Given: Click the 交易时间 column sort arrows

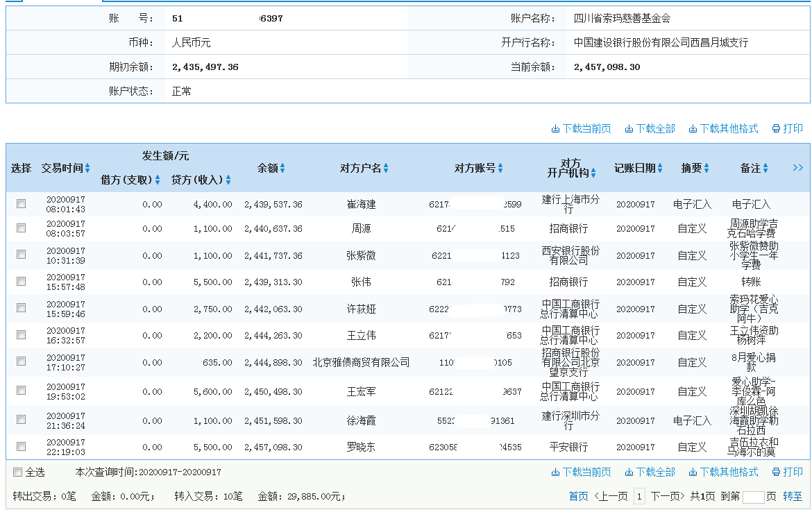Looking at the screenshot, I should [88, 168].
